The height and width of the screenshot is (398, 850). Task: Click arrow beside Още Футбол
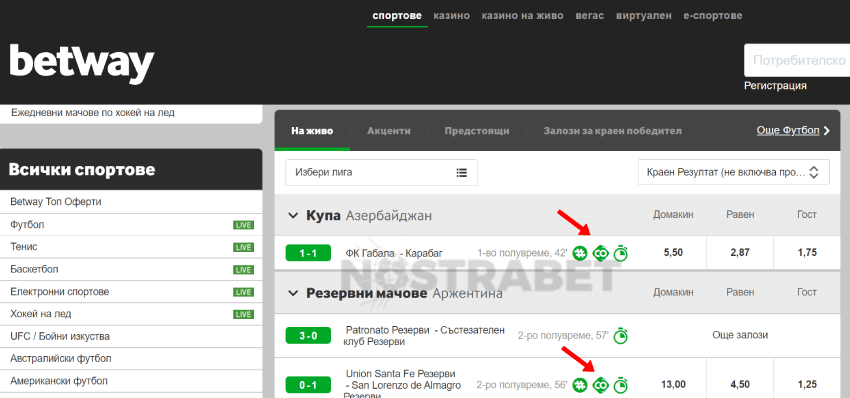(x=827, y=131)
